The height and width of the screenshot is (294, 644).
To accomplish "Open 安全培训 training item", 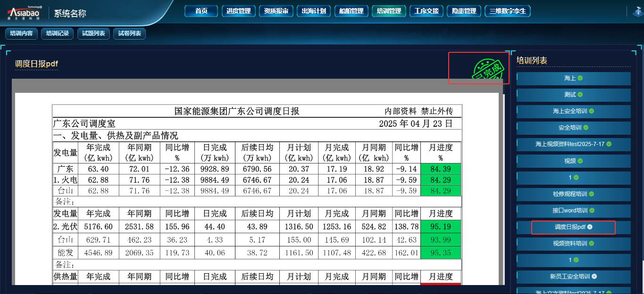I will (574, 128).
